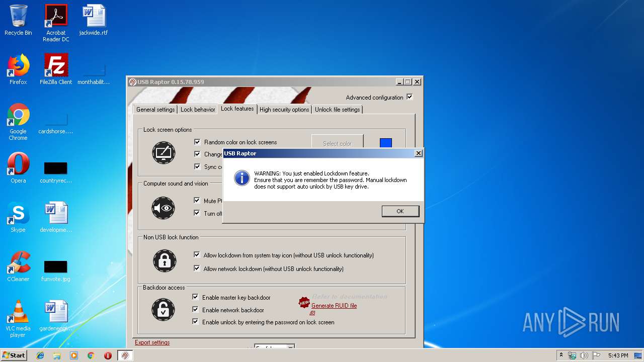The image size is (644, 362).
Task: Launch FileZilla Client desktop shortcut
Action: [x=56, y=69]
